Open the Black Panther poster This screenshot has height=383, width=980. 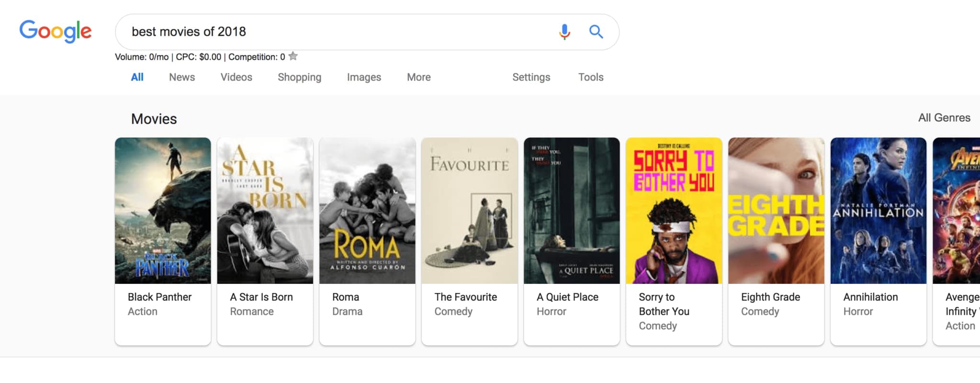(163, 210)
